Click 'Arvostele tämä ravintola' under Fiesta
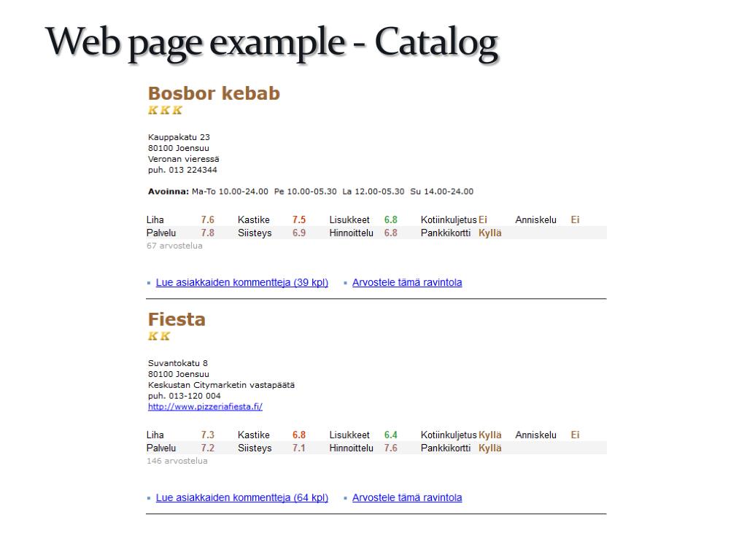Image resolution: width=747 pixels, height=560 pixels. point(407,498)
